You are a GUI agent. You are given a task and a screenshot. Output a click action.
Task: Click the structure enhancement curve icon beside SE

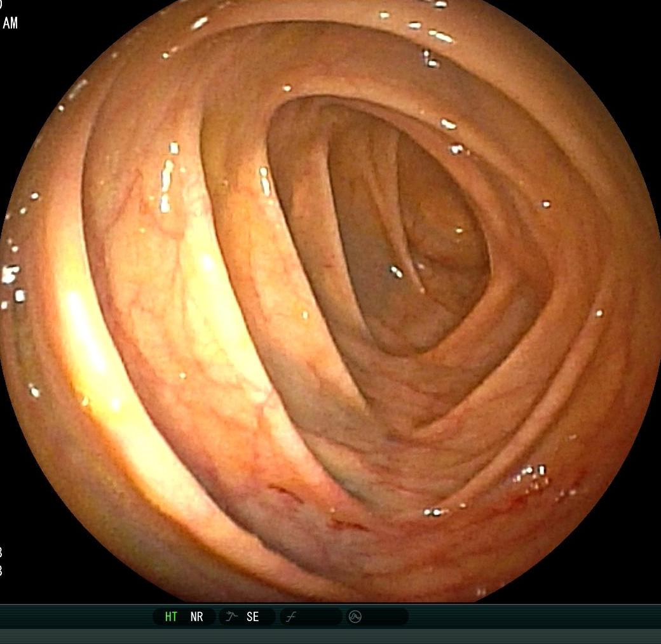231,617
